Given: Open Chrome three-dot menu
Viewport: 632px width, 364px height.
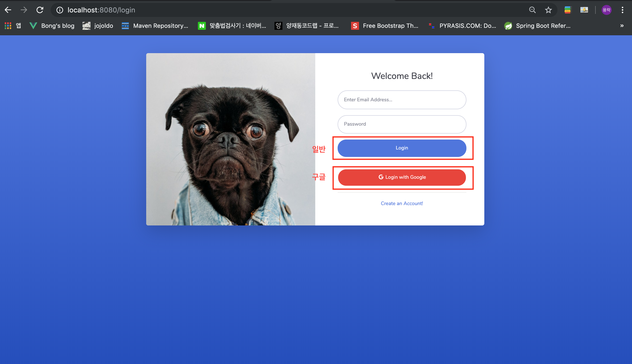Looking at the screenshot, I should pyautogui.click(x=622, y=10).
